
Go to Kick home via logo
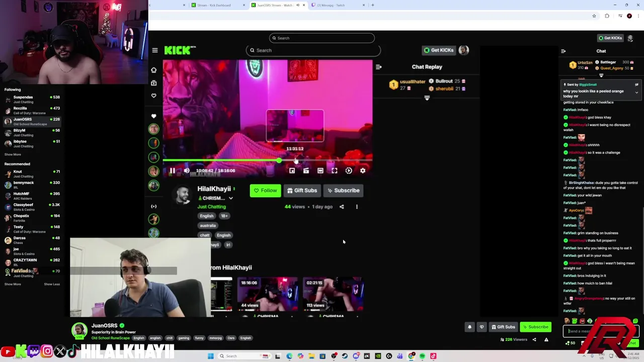180,50
